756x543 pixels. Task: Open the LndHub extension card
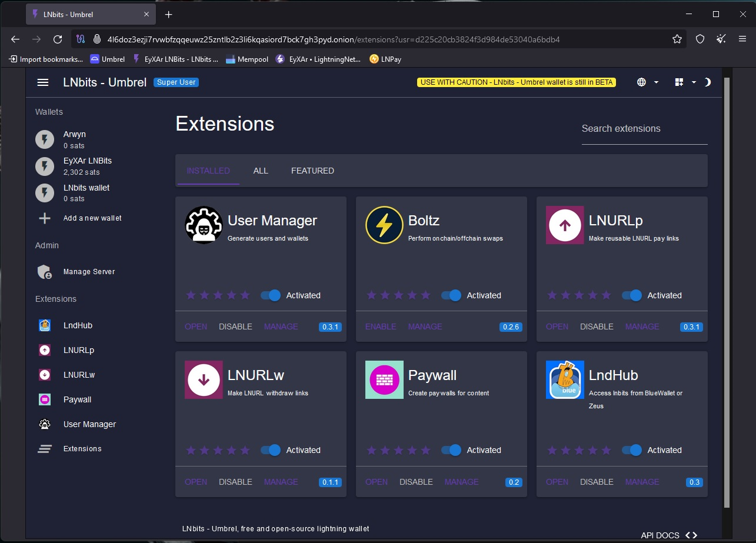(557, 482)
